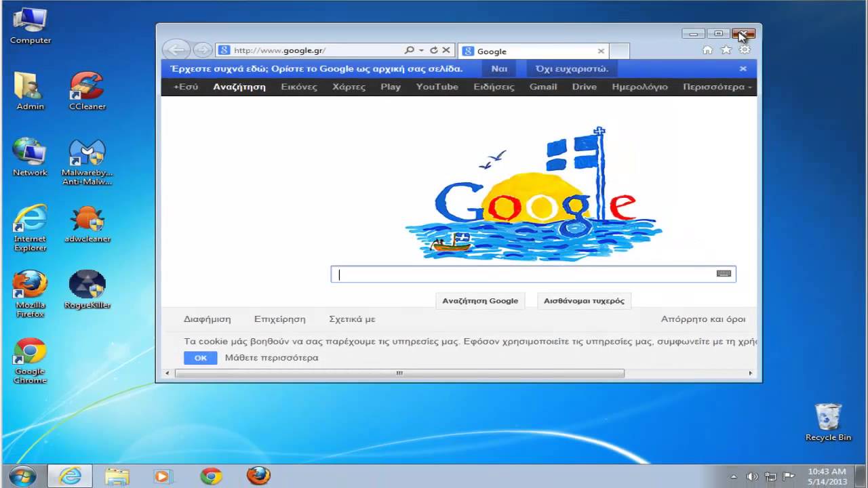This screenshot has height=488, width=868.
Task: Open Ειδήσεις in Google bar
Action: pos(494,87)
